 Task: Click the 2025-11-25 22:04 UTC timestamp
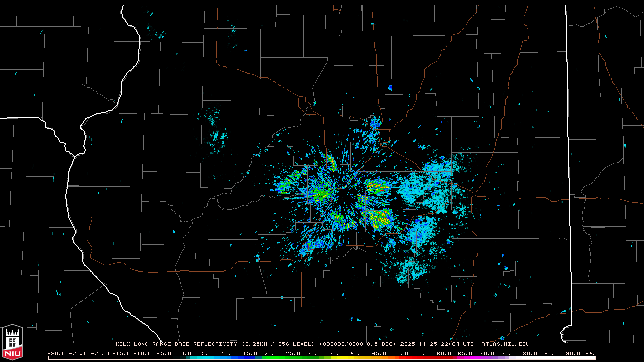tap(437, 344)
